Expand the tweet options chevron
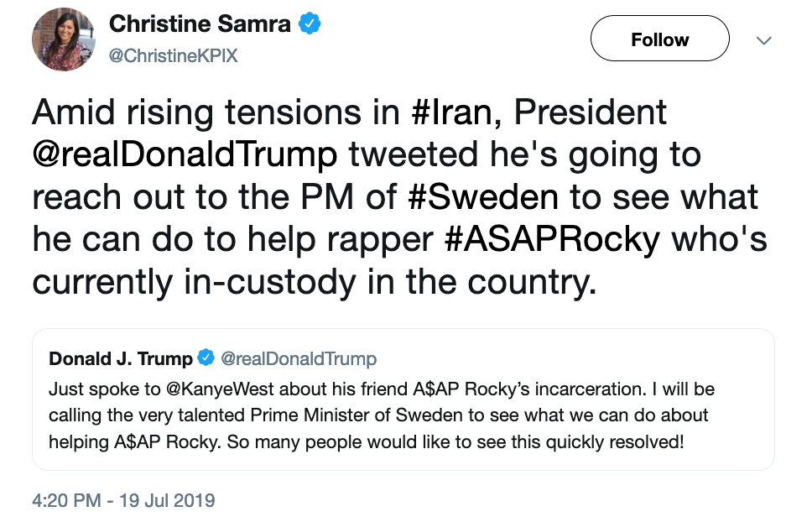The image size is (812, 522). (x=763, y=40)
